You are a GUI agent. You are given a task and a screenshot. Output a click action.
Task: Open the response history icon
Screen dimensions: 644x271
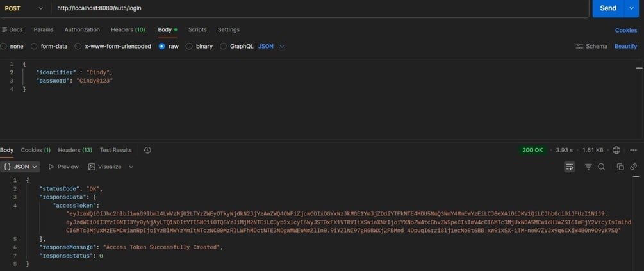click(x=147, y=150)
